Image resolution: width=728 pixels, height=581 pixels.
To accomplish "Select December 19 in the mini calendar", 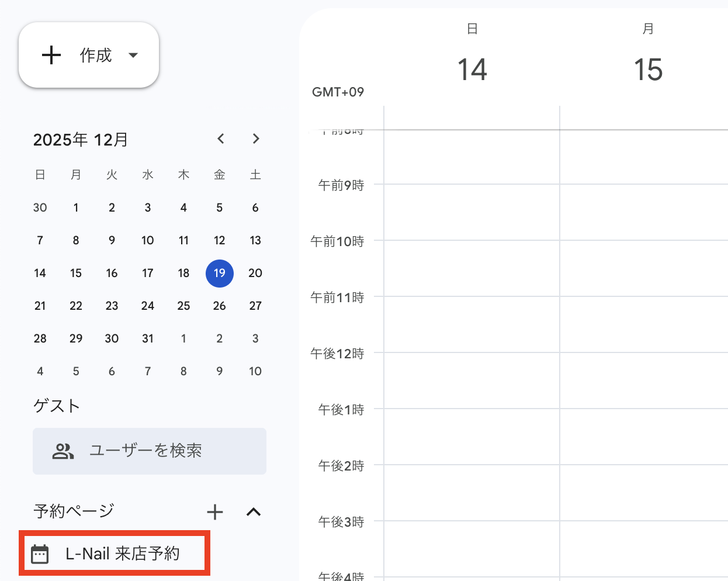I will click(220, 273).
